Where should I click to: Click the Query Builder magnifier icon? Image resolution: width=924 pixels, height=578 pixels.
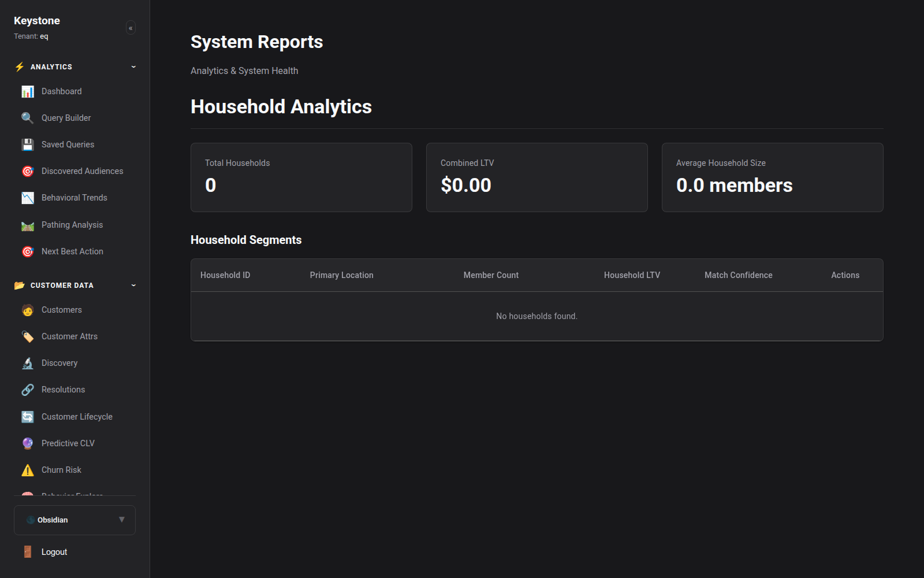(28, 118)
